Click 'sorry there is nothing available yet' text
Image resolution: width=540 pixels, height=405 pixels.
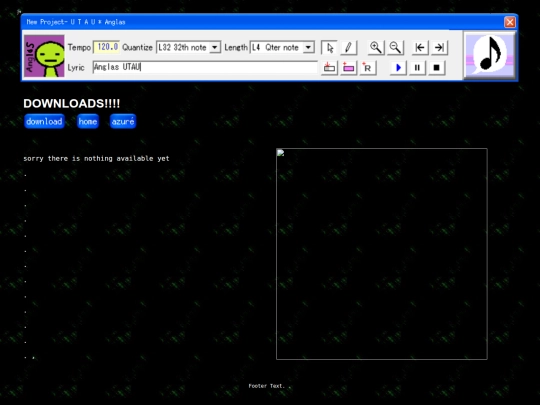click(x=96, y=158)
